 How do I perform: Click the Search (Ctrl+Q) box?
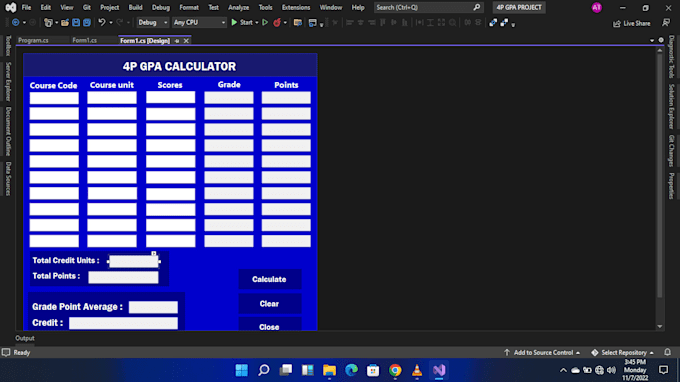428,7
